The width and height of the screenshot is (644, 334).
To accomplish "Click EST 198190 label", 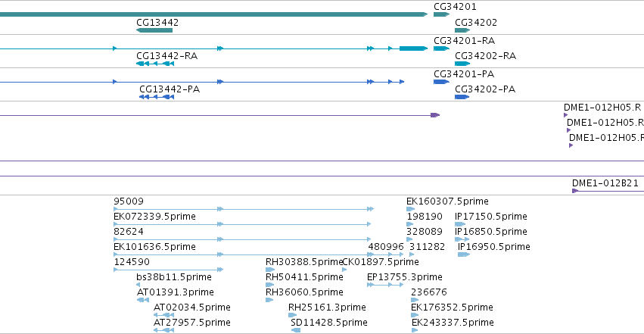I will coord(425,217).
